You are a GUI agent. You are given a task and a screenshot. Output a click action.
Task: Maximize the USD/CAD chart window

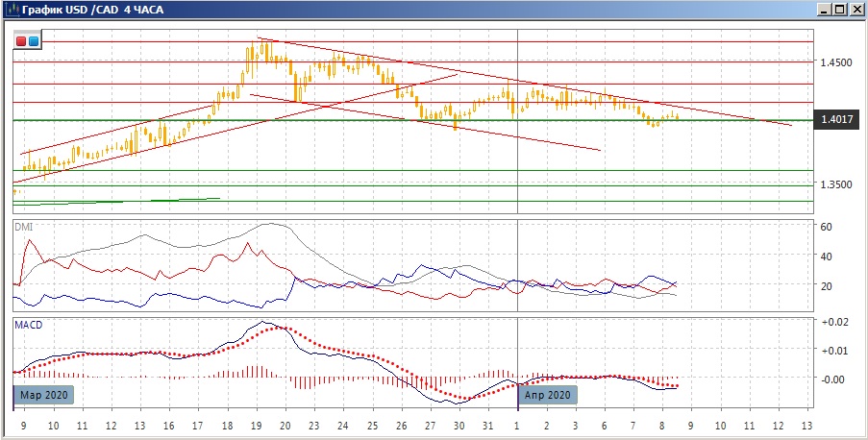click(839, 10)
